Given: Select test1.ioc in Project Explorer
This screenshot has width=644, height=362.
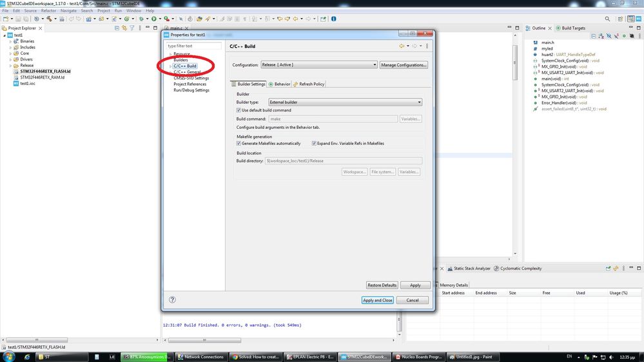Looking at the screenshot, I should click(x=28, y=83).
